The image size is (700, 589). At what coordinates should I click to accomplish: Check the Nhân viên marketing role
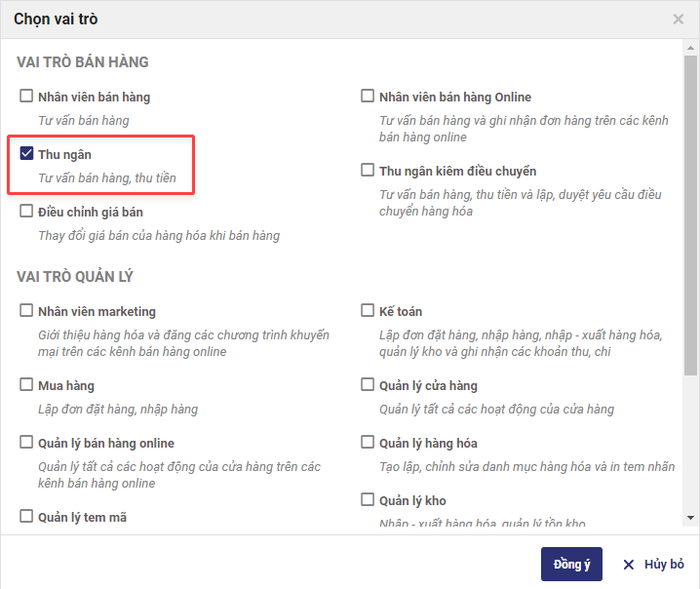pos(26,311)
